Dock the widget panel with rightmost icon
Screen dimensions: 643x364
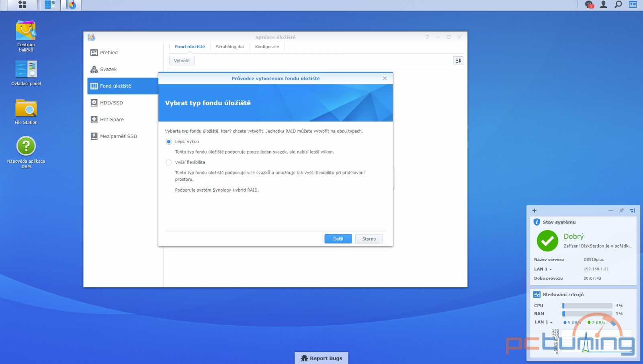click(632, 211)
